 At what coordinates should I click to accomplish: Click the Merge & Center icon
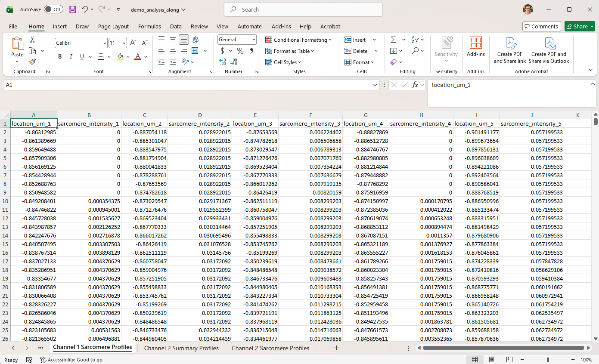click(x=195, y=51)
